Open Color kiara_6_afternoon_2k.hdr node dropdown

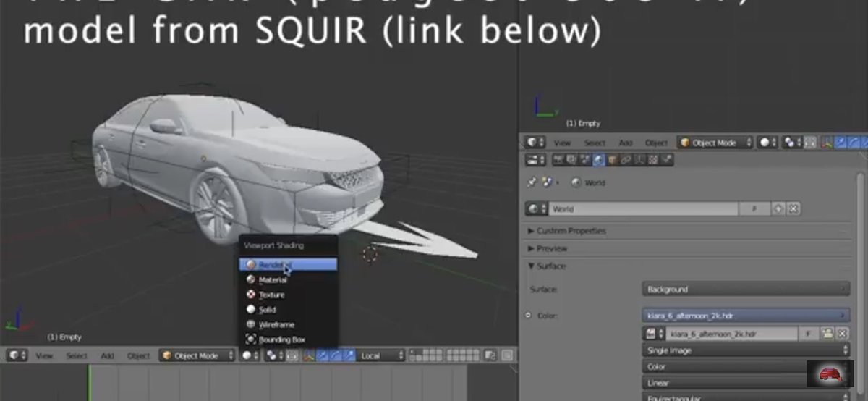746,316
